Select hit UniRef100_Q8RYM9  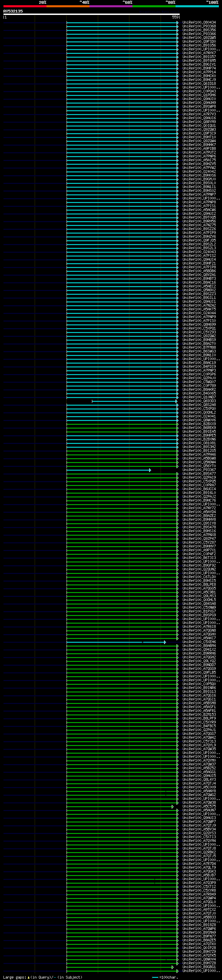[x=199, y=122]
